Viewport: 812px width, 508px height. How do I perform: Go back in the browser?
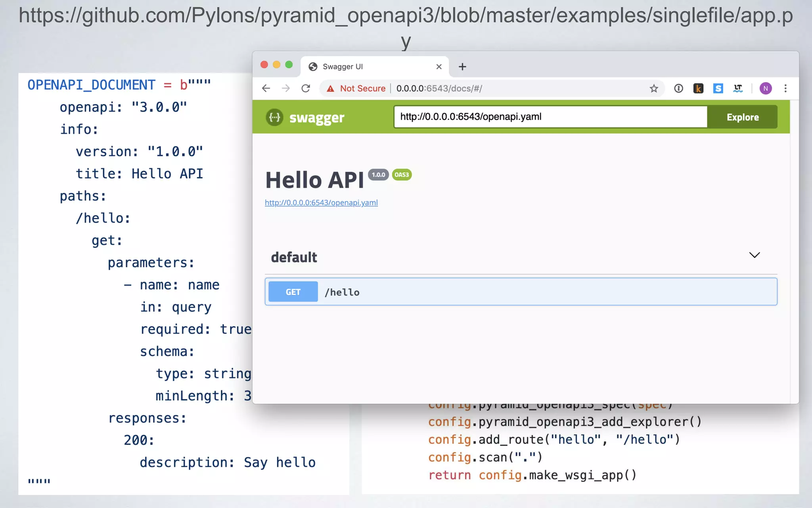pos(266,88)
